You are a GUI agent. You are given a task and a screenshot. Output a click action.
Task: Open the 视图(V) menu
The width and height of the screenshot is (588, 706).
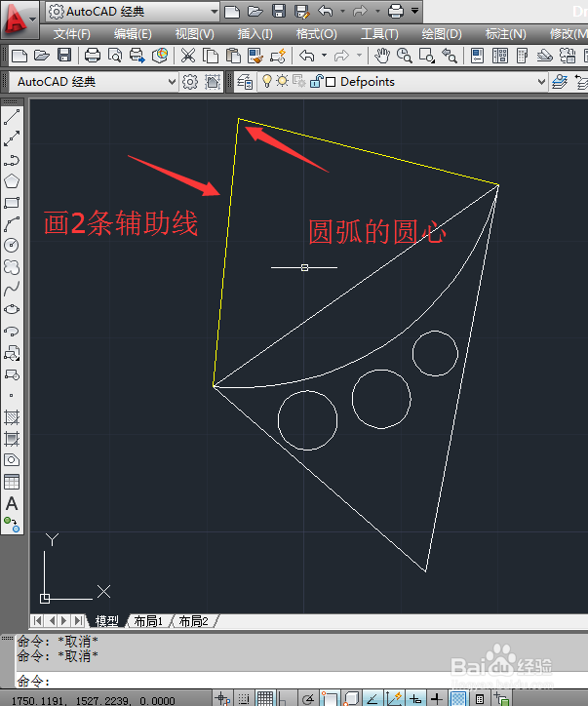(x=194, y=34)
